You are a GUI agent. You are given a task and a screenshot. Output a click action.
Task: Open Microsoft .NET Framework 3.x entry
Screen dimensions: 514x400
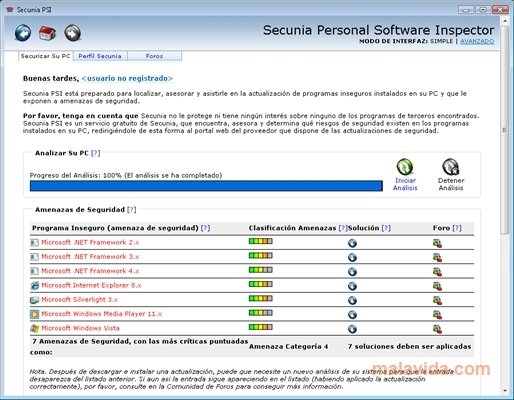pos(90,257)
